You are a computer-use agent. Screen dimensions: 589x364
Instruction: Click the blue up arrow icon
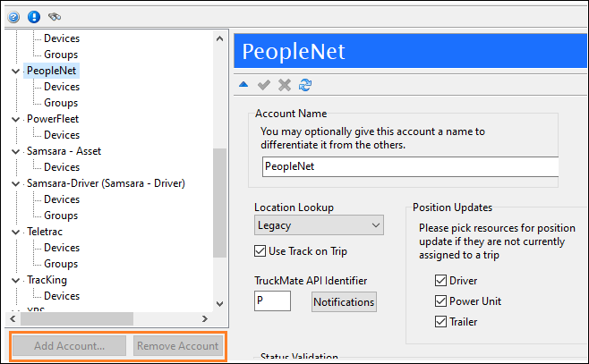point(244,85)
